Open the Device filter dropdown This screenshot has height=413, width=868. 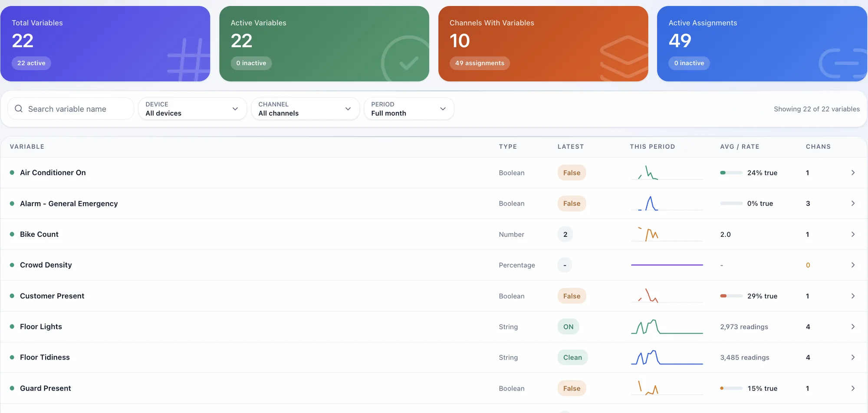click(192, 108)
